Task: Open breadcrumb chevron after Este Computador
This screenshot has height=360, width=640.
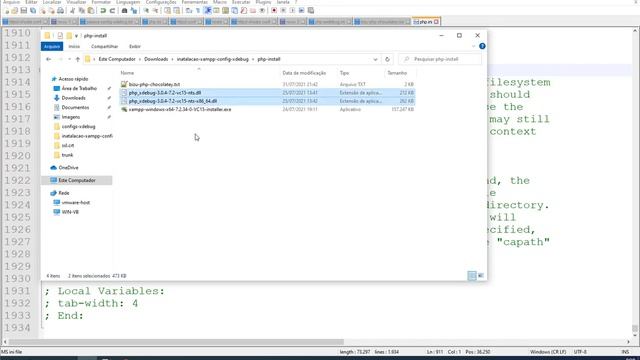Action: (x=140, y=59)
